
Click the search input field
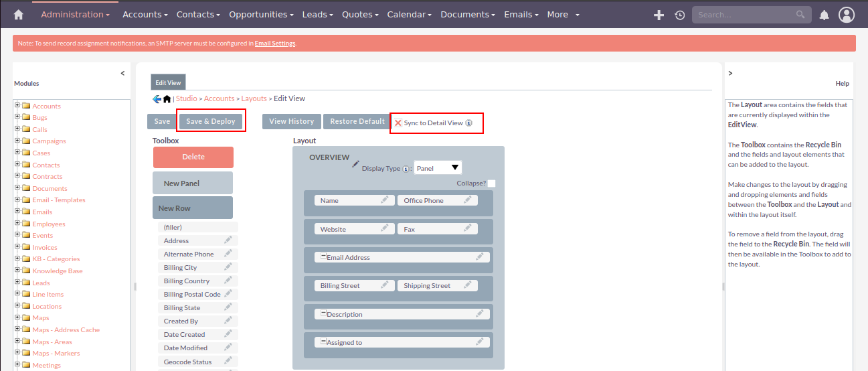[x=744, y=15]
